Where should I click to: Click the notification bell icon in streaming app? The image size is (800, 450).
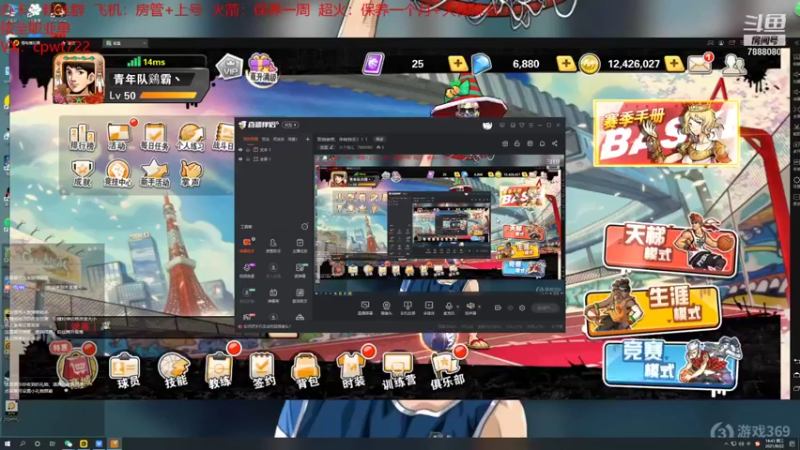tap(542, 144)
